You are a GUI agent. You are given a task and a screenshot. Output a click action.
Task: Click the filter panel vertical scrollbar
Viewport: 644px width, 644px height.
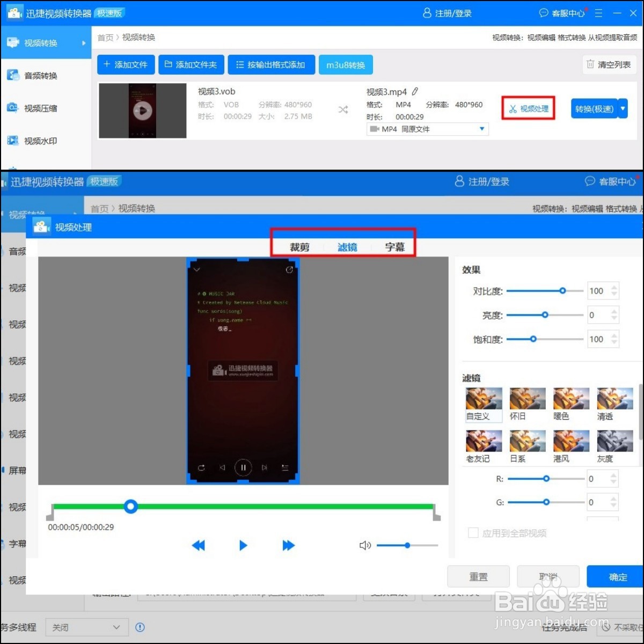point(640,413)
